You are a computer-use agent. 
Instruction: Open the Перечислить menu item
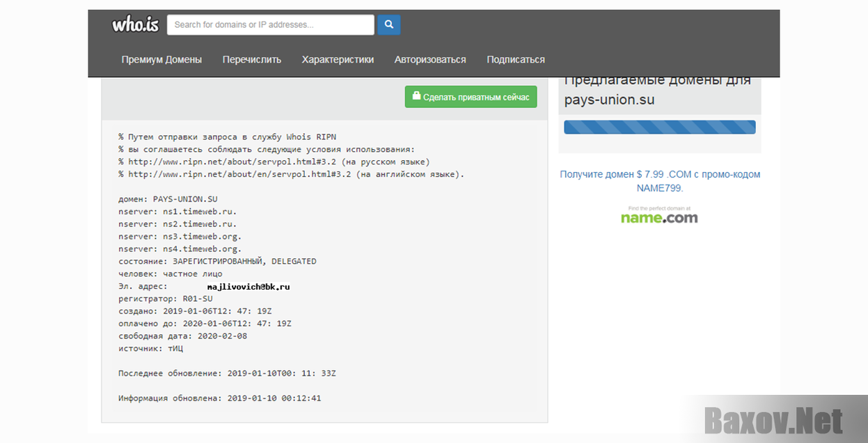[252, 60]
